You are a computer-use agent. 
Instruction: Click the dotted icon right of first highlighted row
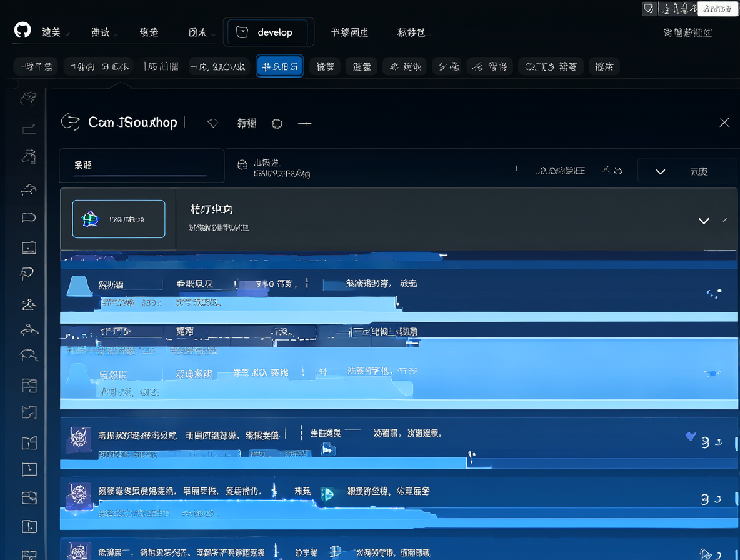[x=714, y=294]
